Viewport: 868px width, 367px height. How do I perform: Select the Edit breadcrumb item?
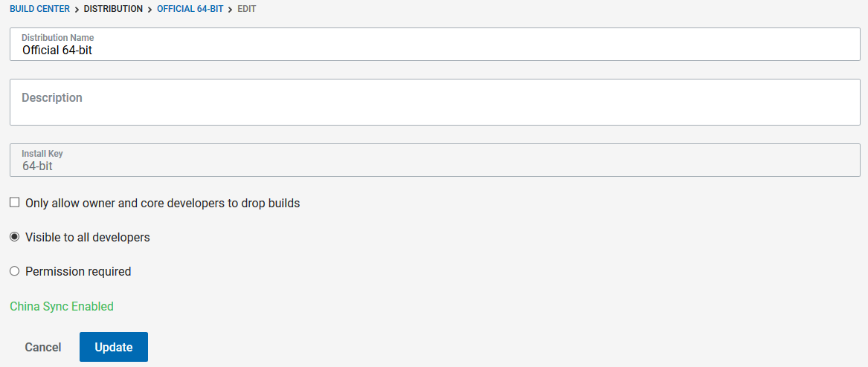[247, 9]
